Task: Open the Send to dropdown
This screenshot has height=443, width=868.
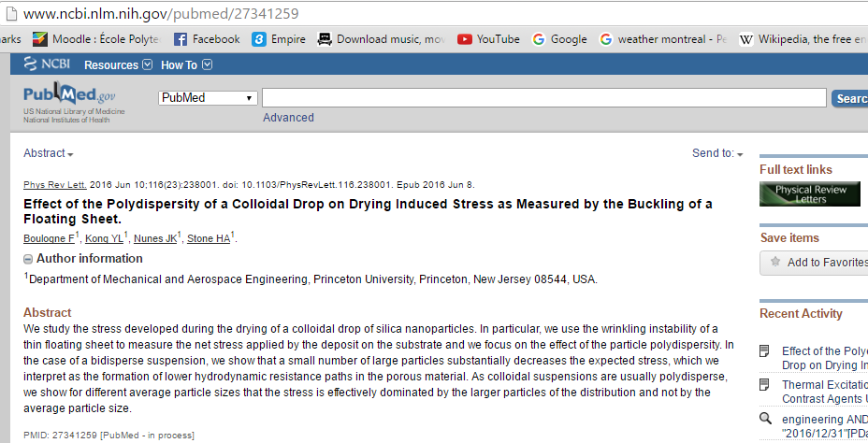Action: click(x=717, y=153)
